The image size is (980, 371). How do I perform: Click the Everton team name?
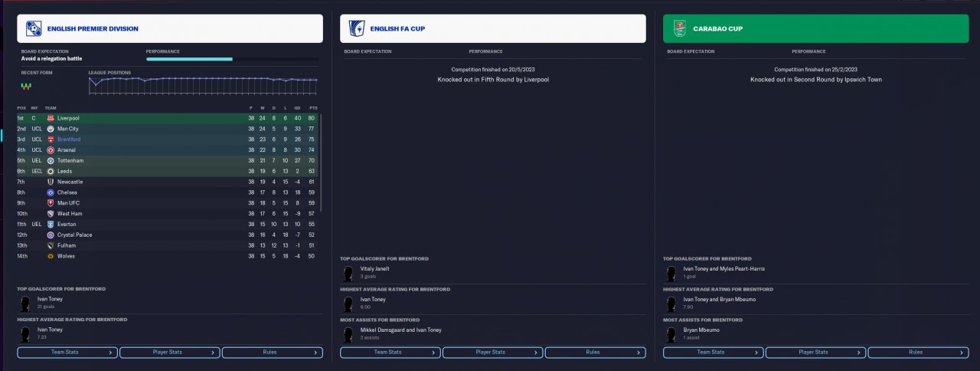click(x=67, y=224)
